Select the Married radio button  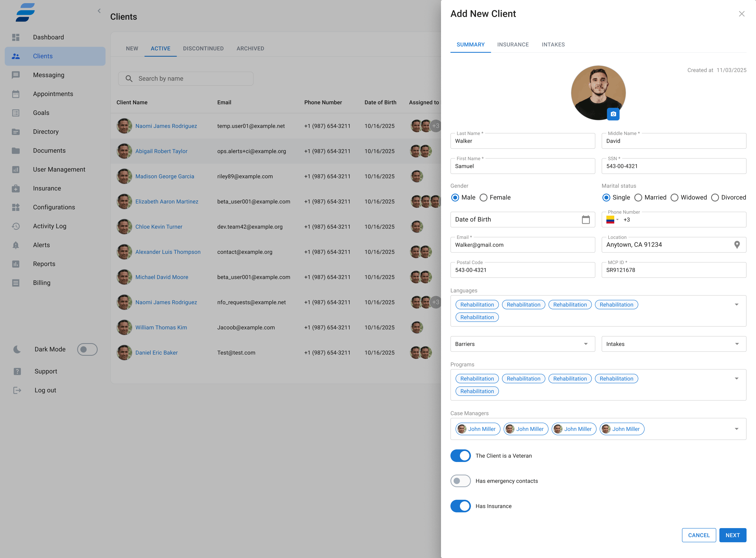(x=638, y=198)
